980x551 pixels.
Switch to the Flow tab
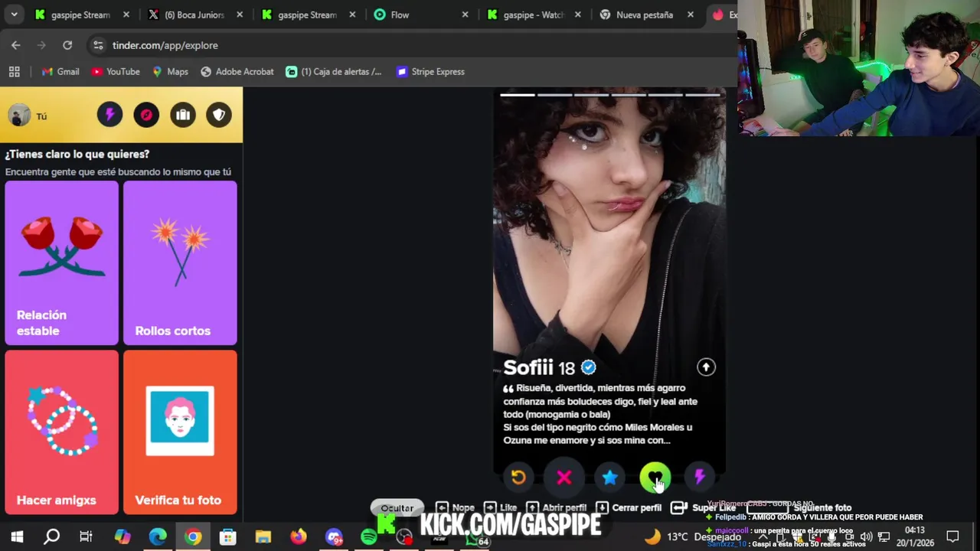point(420,15)
